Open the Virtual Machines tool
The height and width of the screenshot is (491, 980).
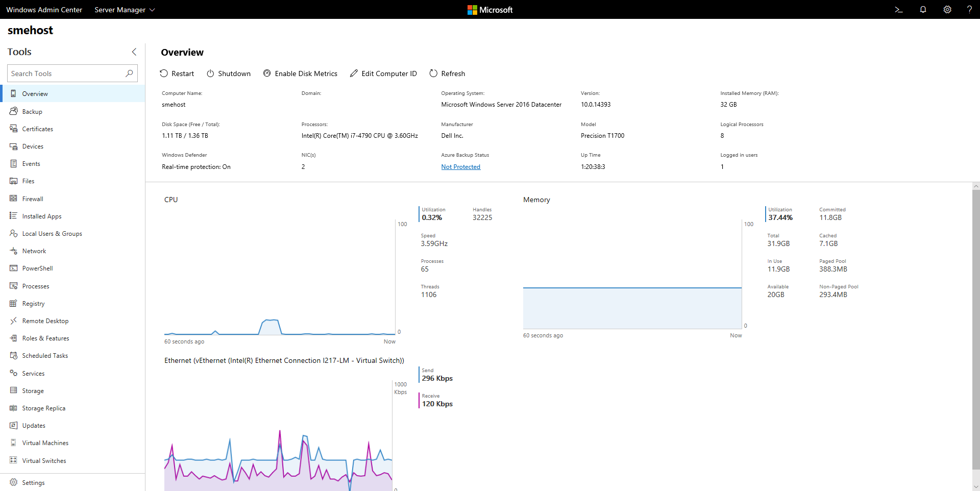(x=46, y=443)
